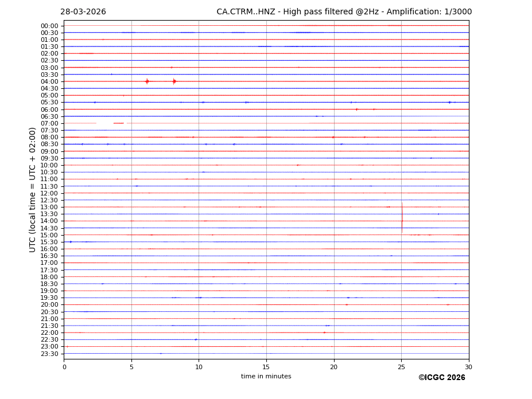Select the 23:30 row label

coord(49,354)
